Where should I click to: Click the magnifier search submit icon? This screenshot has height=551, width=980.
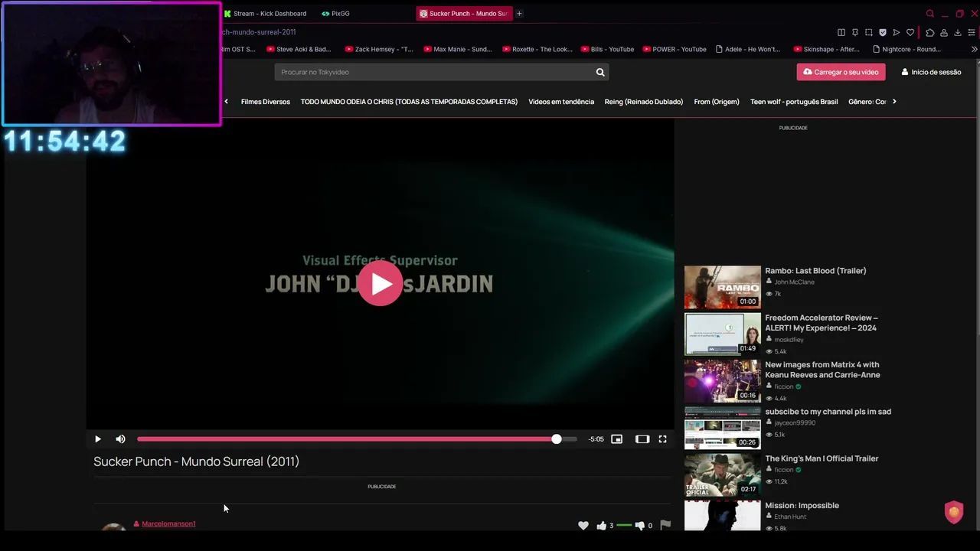(600, 72)
